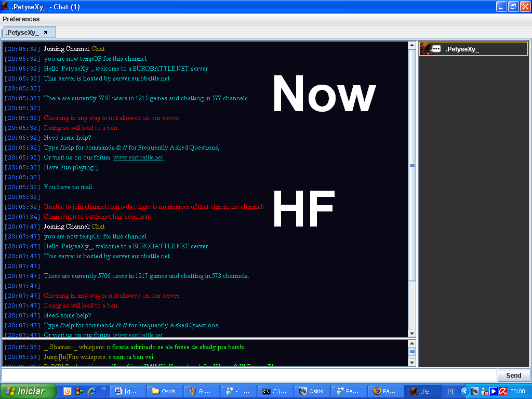Click the red antivirus tray icon
The image size is (532, 399).
(x=503, y=392)
